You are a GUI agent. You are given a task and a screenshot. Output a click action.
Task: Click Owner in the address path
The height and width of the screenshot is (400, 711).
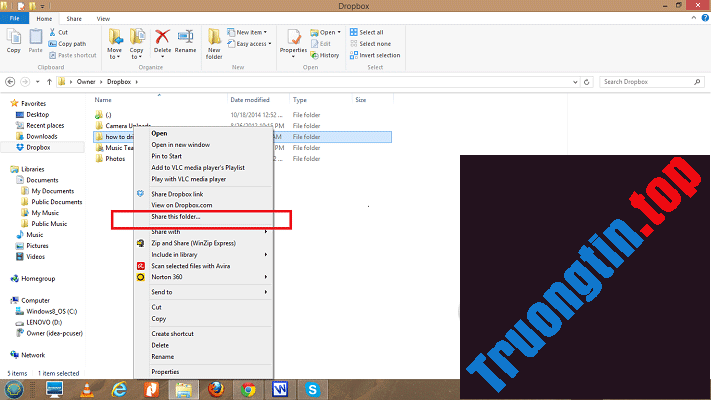pos(86,82)
